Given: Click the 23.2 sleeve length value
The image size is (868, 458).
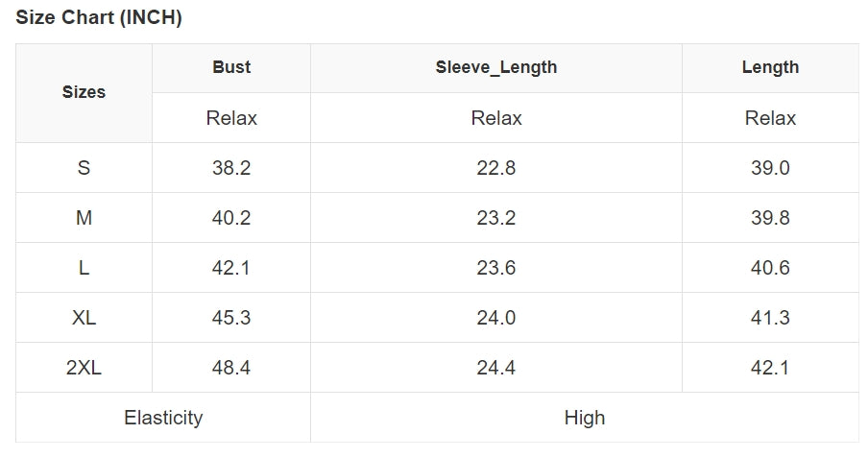Looking at the screenshot, I should click(495, 218).
